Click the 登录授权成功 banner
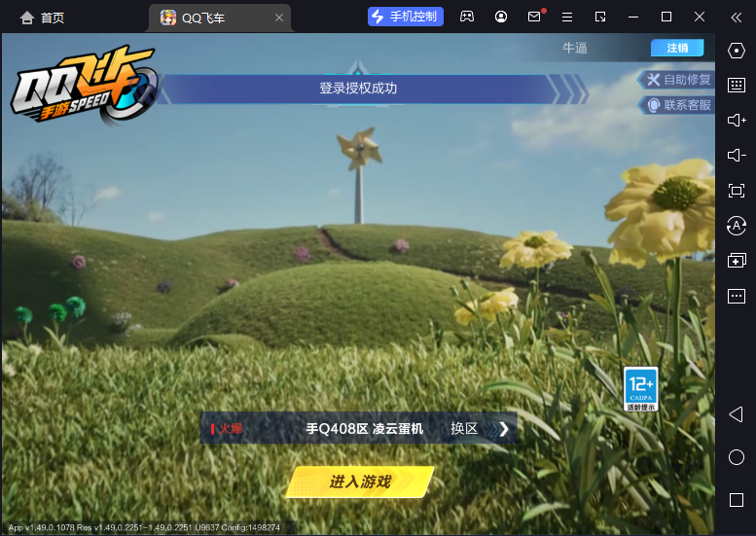The height and width of the screenshot is (536, 756). 358,89
